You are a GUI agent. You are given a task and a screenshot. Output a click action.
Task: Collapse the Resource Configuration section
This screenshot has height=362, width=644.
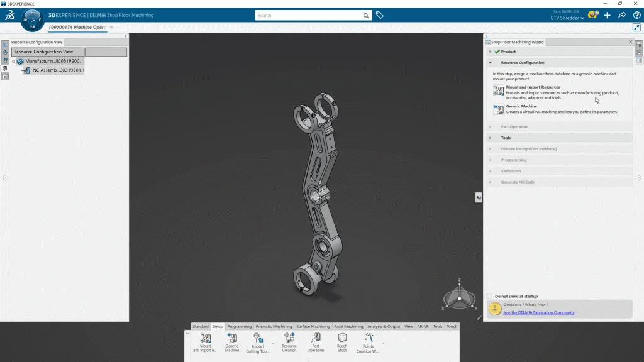[x=491, y=63]
